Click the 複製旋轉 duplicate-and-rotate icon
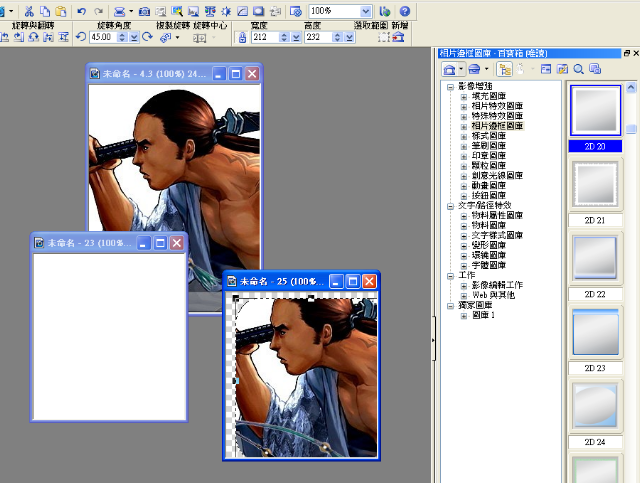Viewport: 640px width, 483px height. tap(165, 38)
